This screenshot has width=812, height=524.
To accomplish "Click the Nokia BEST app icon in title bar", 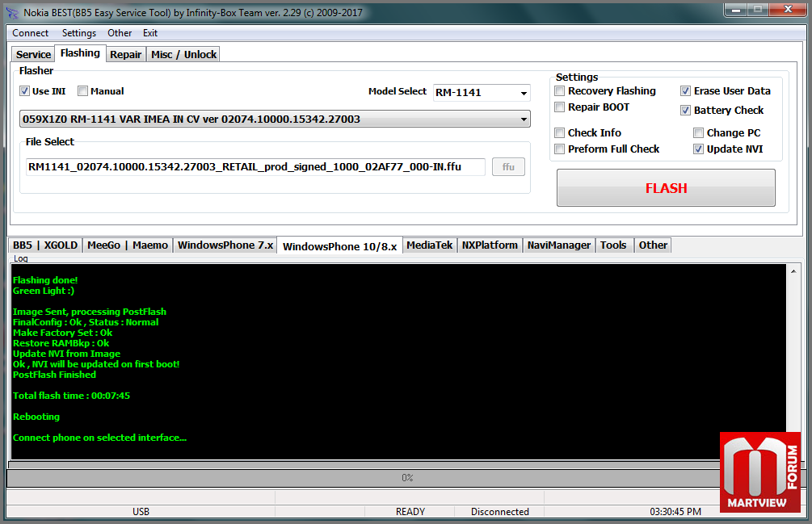I will click(11, 12).
